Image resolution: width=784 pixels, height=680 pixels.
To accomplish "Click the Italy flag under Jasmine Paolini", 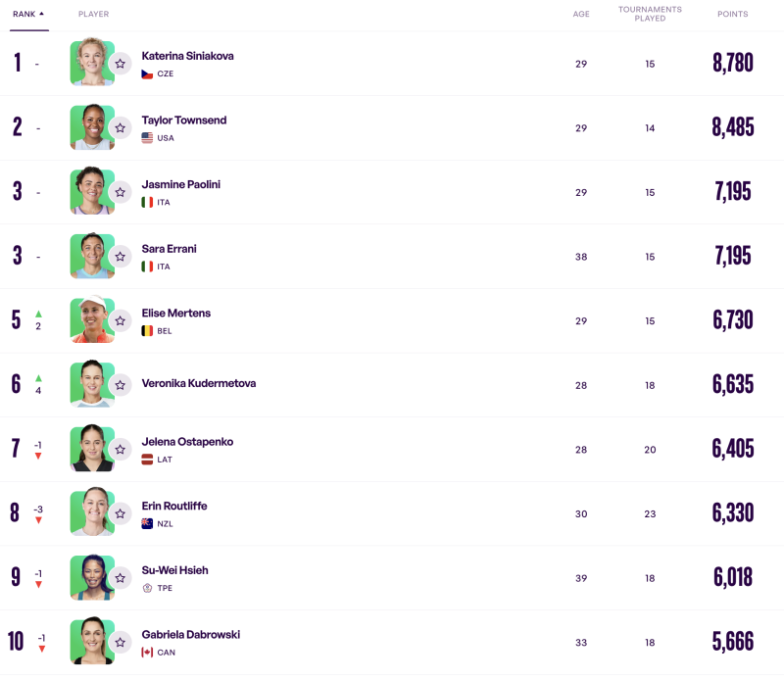I will click(x=147, y=202).
